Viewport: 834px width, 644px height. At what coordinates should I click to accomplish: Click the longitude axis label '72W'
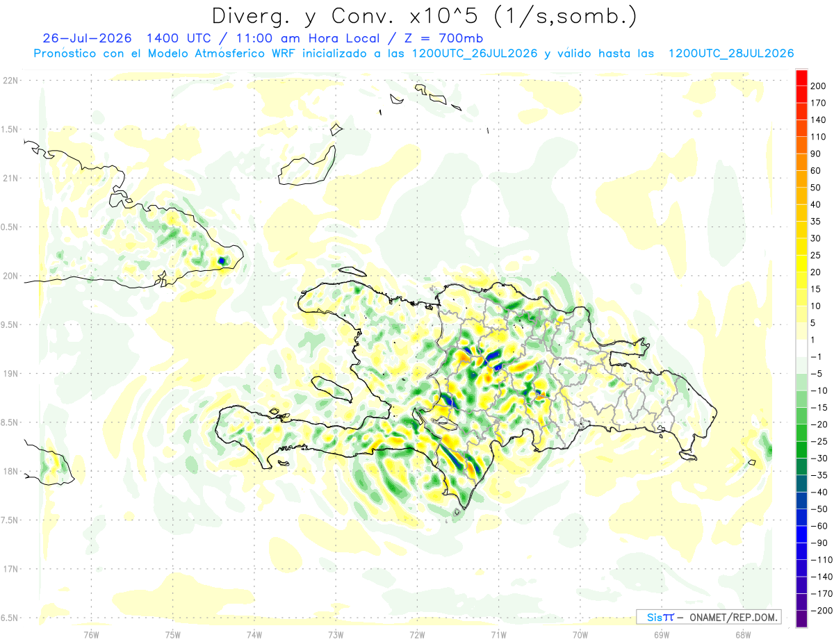click(x=417, y=635)
